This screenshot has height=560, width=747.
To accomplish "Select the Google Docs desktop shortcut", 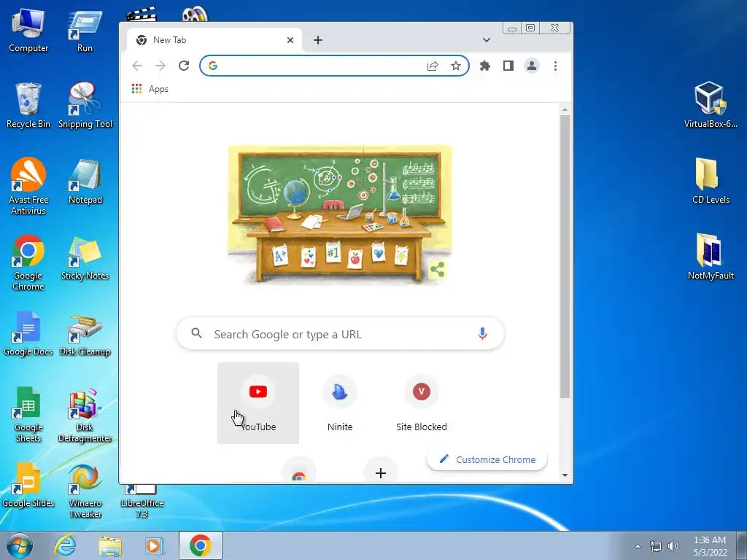I will point(28,334).
